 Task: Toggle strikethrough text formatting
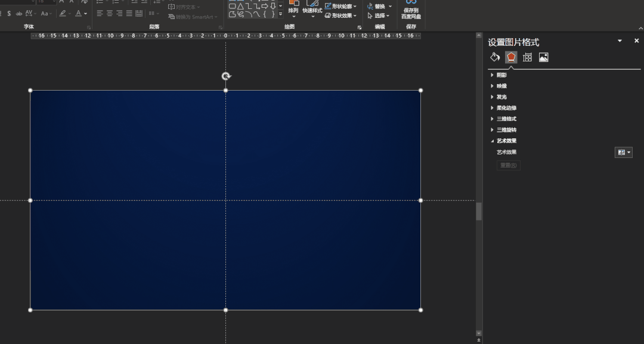pyautogui.click(x=18, y=13)
